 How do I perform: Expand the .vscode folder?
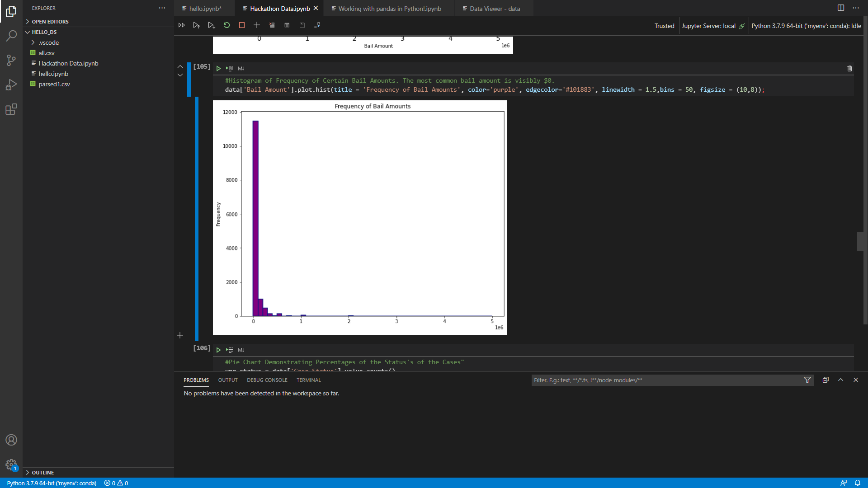(48, 42)
